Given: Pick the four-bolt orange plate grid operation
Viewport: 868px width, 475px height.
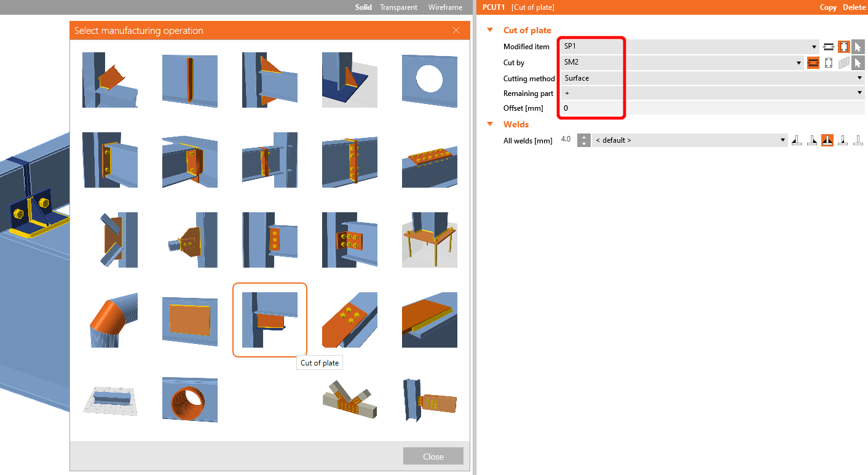Looking at the screenshot, I should [350, 320].
